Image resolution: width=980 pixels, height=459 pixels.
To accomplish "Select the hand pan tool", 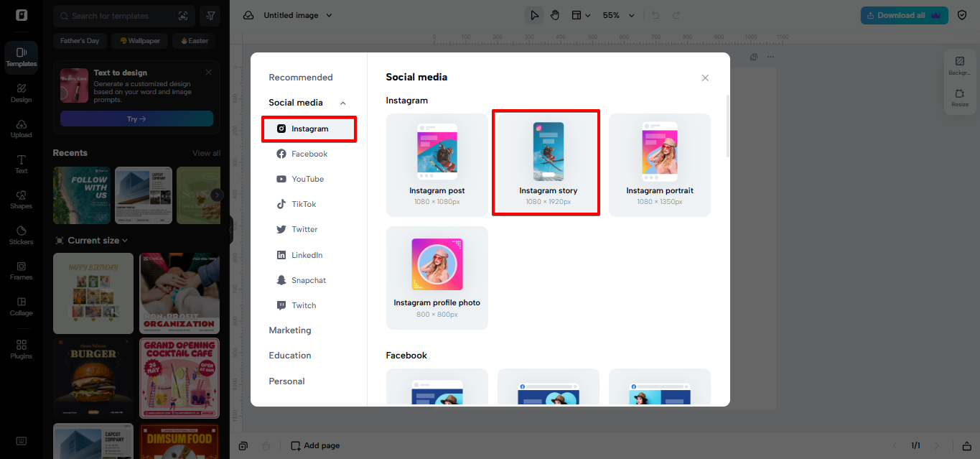I will (x=555, y=15).
